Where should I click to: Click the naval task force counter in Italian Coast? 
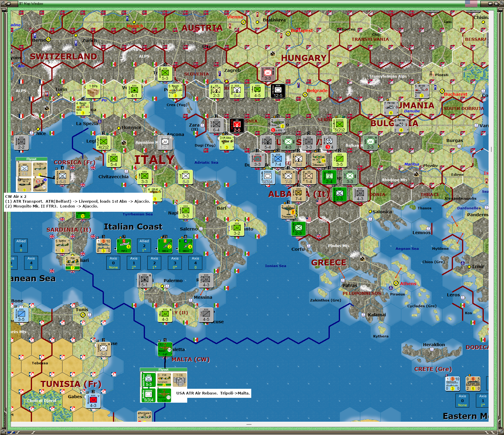(103, 246)
